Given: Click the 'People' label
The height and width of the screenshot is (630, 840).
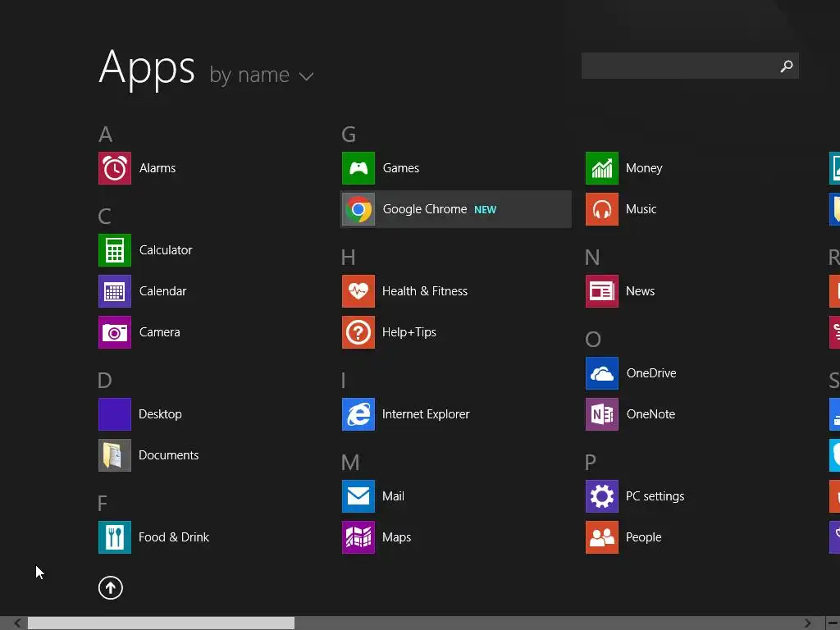Looking at the screenshot, I should coord(643,537).
